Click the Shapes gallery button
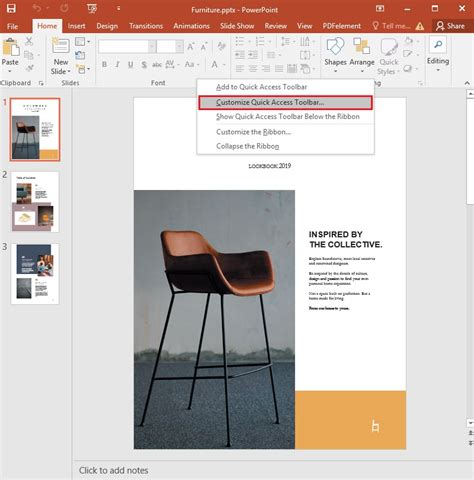The image size is (474, 480). [x=335, y=55]
